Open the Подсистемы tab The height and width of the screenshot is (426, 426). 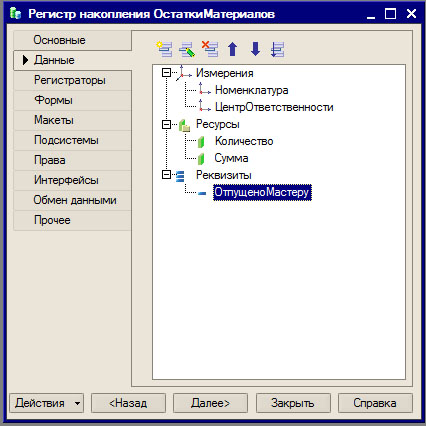pyautogui.click(x=73, y=140)
